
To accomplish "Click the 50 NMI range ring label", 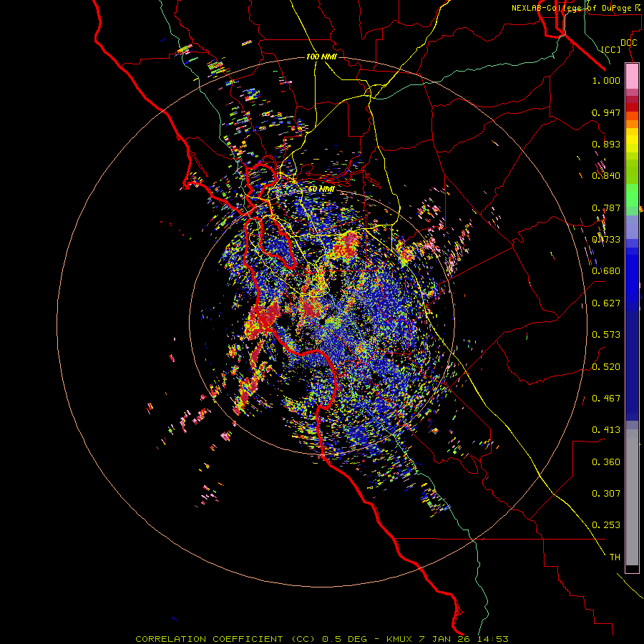I will 321,189.
